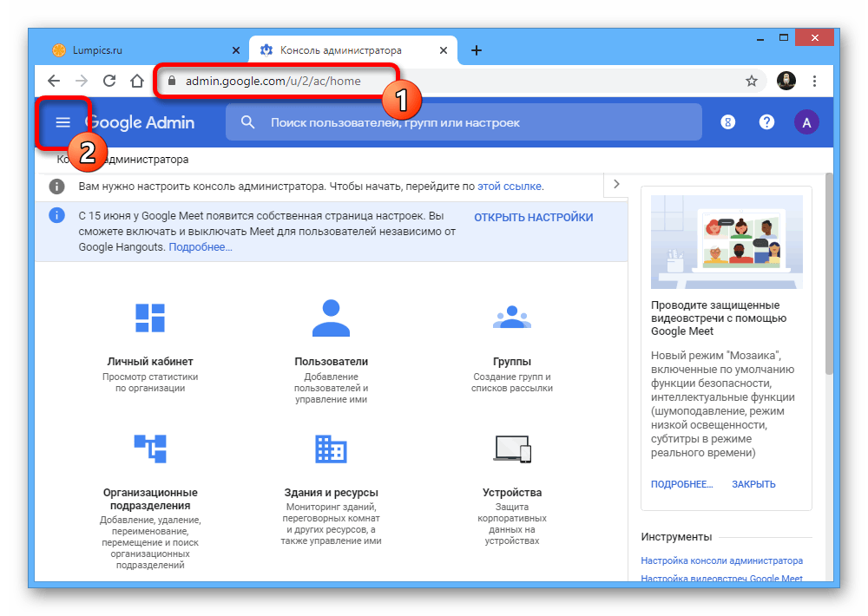Open Здания и ресурсы building icon
Image resolution: width=868 pixels, height=616 pixels.
pos(331,449)
